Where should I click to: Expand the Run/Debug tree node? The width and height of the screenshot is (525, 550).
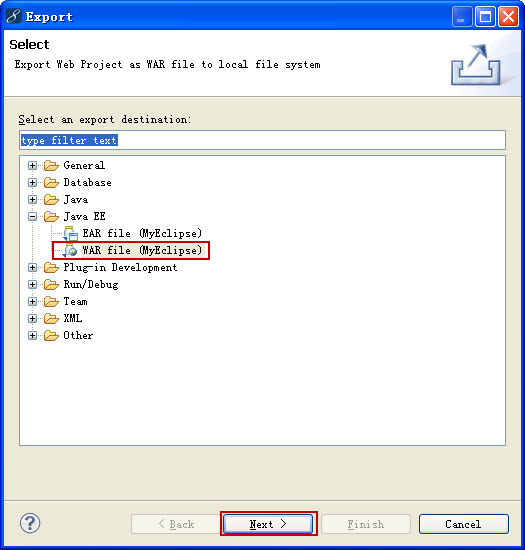(x=32, y=284)
